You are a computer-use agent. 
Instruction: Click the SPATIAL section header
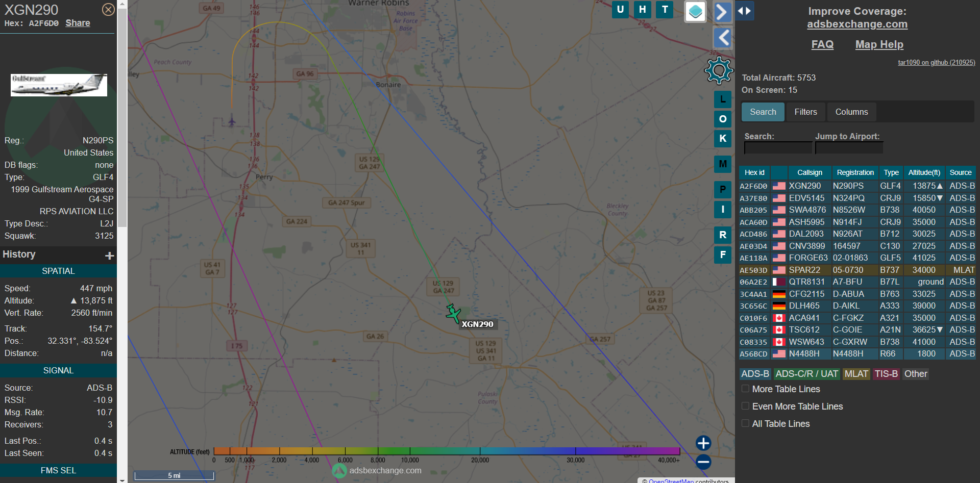[x=58, y=271]
